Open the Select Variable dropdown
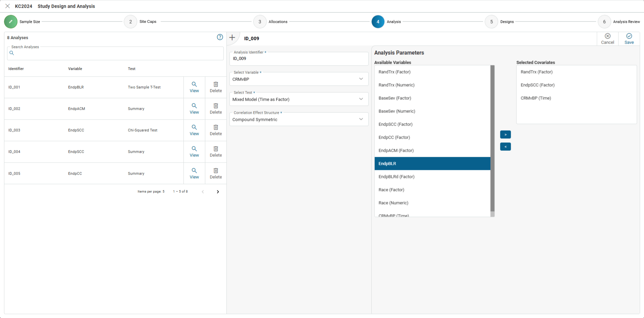 click(299, 79)
